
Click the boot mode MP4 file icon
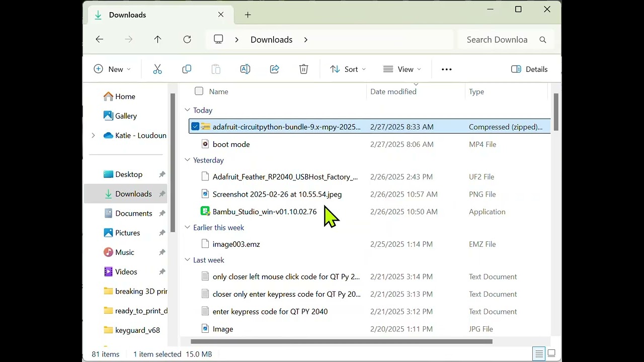(205, 144)
